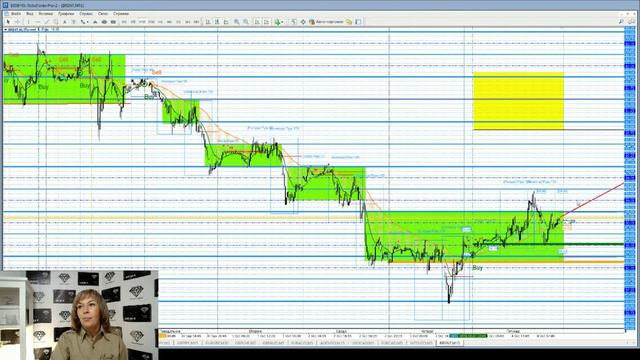Open the Справка menu
Image resolution: width=640 pixels, height=360 pixels.
121,13
